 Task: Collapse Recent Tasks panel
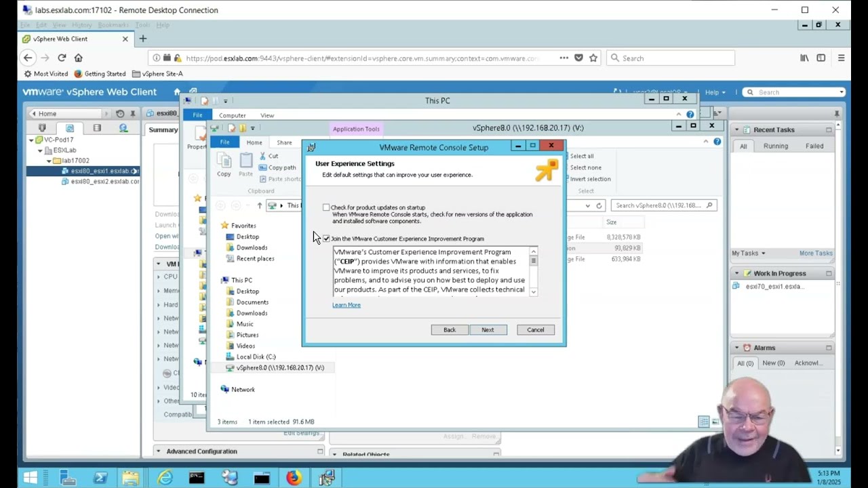737,129
